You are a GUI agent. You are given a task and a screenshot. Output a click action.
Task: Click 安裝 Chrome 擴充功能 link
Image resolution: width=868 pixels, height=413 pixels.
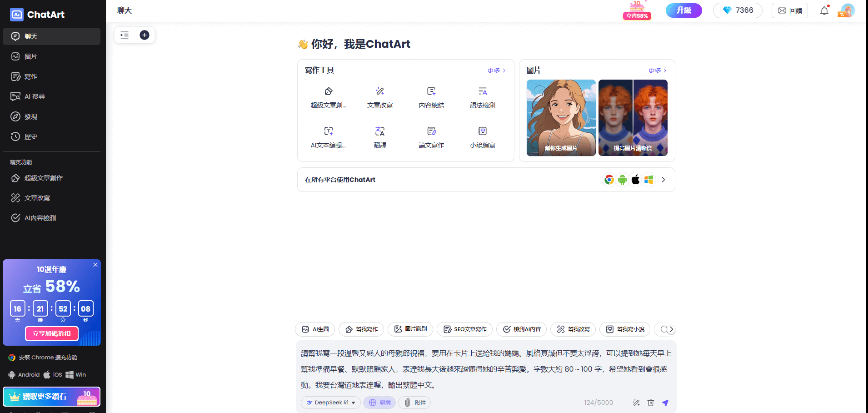tap(43, 358)
